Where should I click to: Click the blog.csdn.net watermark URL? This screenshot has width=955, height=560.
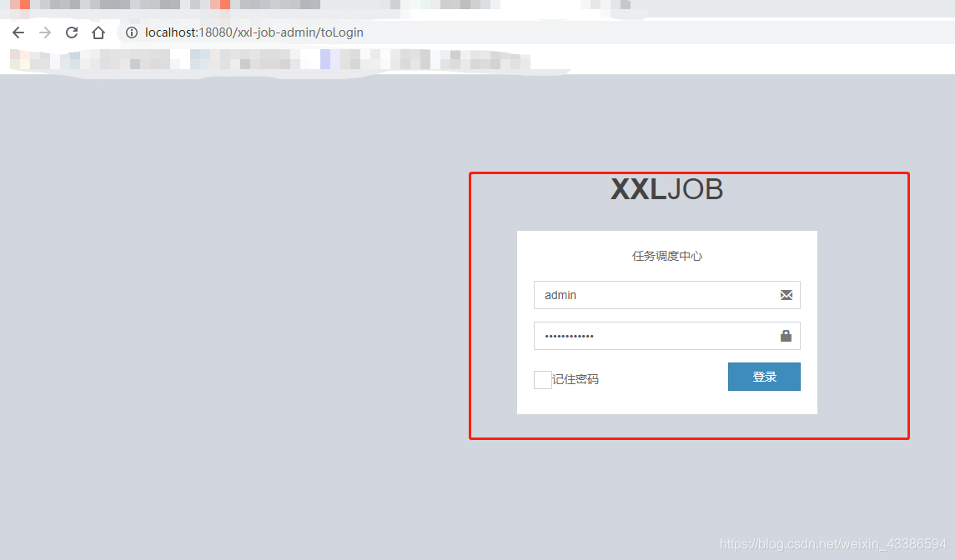tap(832, 543)
